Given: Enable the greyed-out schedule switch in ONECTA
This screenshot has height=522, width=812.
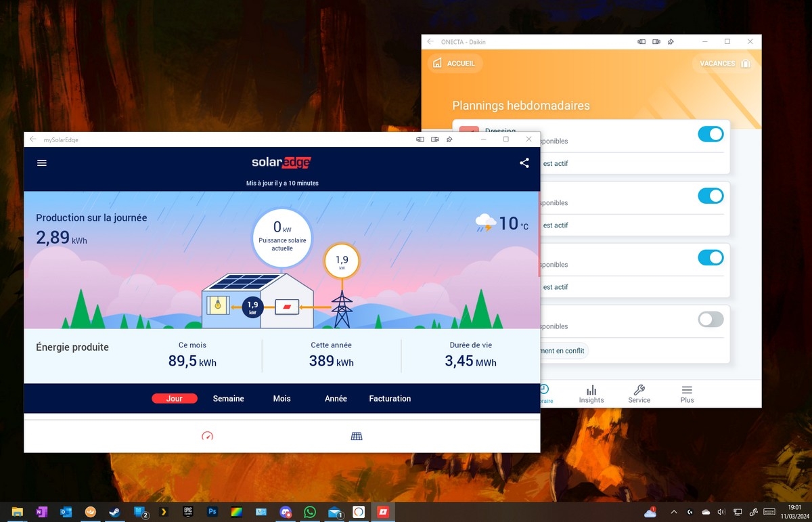Looking at the screenshot, I should pyautogui.click(x=710, y=319).
